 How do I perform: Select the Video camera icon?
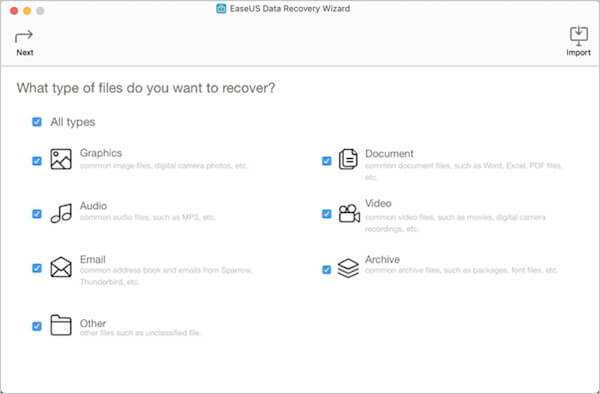[349, 213]
